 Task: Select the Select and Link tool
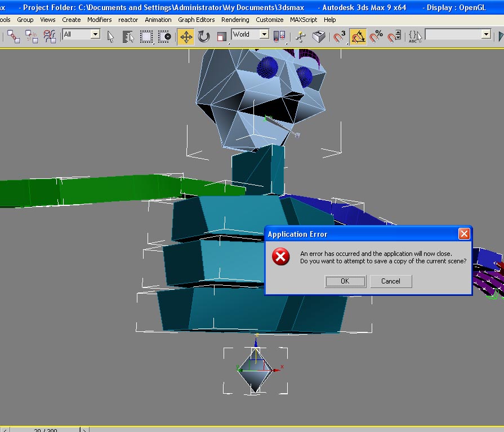click(14, 37)
